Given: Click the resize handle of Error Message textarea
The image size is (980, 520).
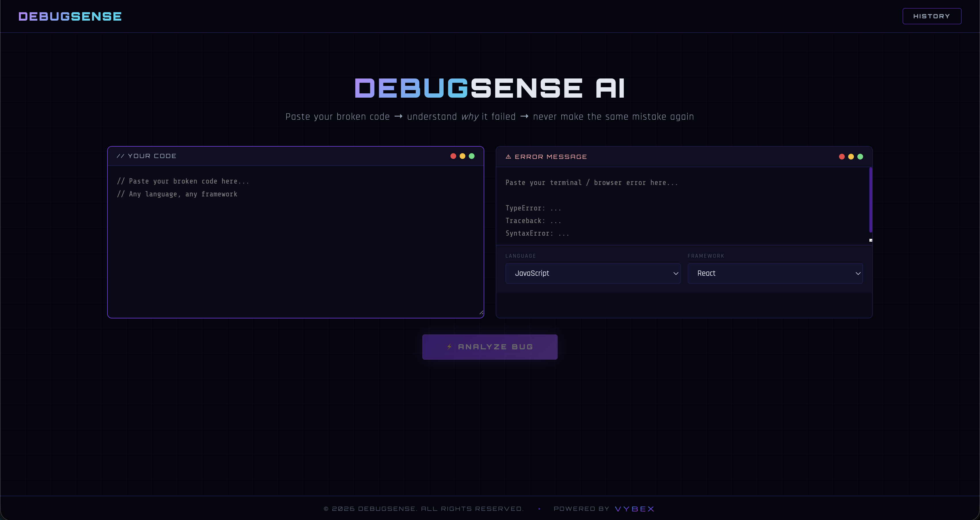Looking at the screenshot, I should 871,240.
